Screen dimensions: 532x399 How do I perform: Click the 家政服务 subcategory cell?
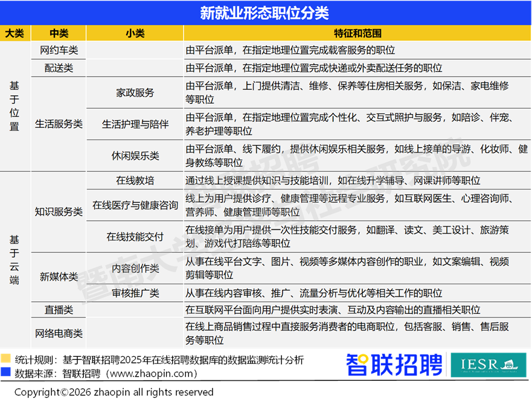click(x=135, y=93)
